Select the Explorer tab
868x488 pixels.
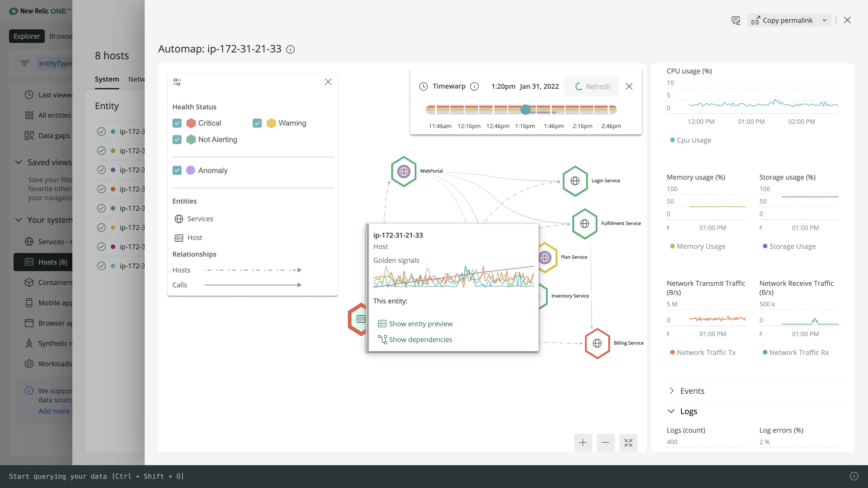[27, 36]
